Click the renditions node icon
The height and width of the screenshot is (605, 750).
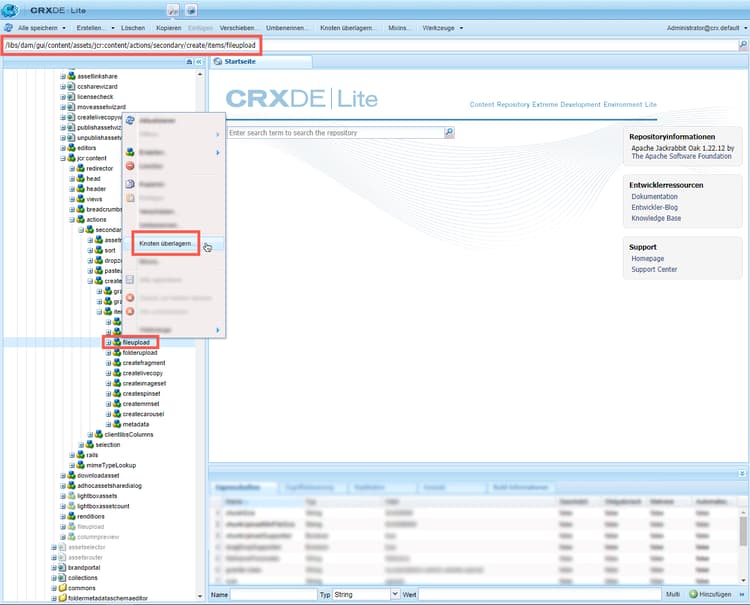click(x=71, y=517)
